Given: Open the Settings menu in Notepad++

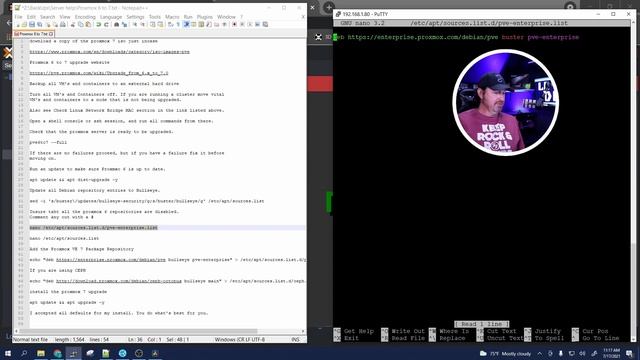Looking at the screenshot, I should tap(135, 17).
